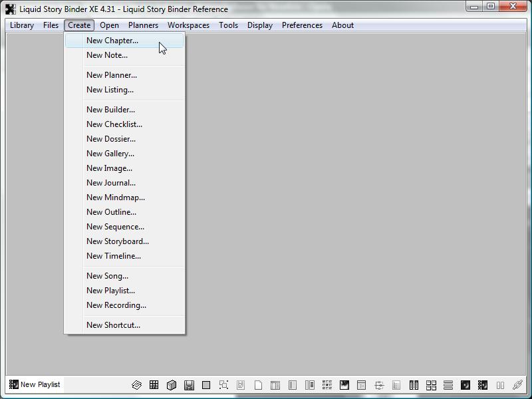The image size is (532, 399).
Task: Open the Preferences menu
Action: tap(302, 25)
